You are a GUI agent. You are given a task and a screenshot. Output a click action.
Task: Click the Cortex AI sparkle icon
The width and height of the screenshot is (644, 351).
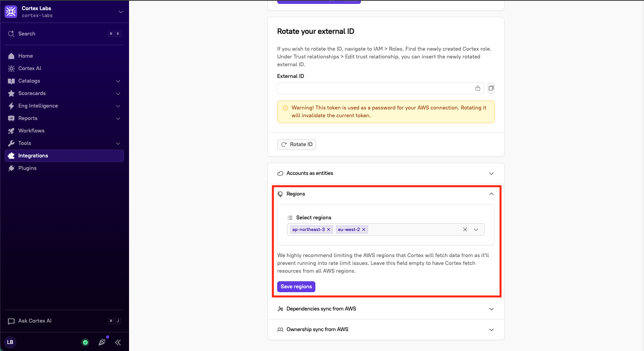click(x=11, y=69)
